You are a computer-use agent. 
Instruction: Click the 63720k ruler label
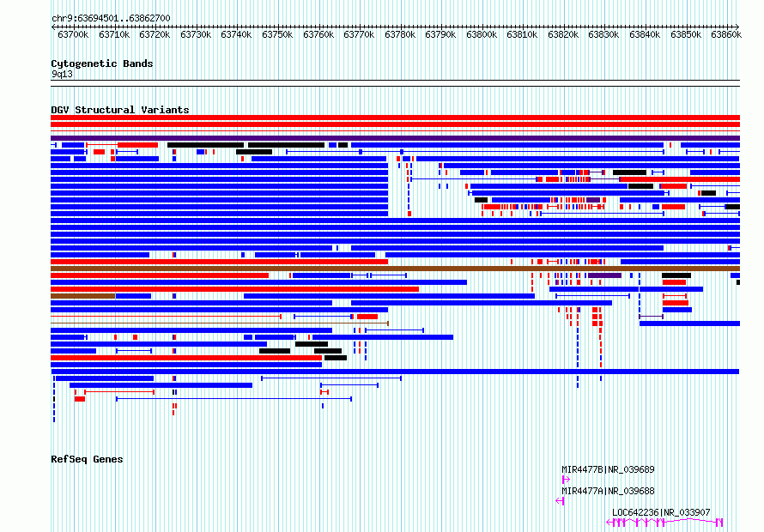[155, 34]
